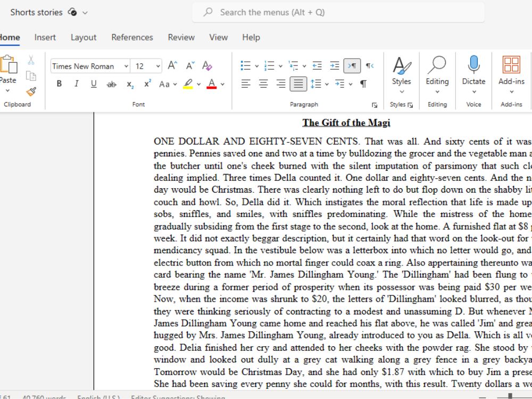Open Styles pane dialog launcher
The image size is (532, 399).
[410, 105]
